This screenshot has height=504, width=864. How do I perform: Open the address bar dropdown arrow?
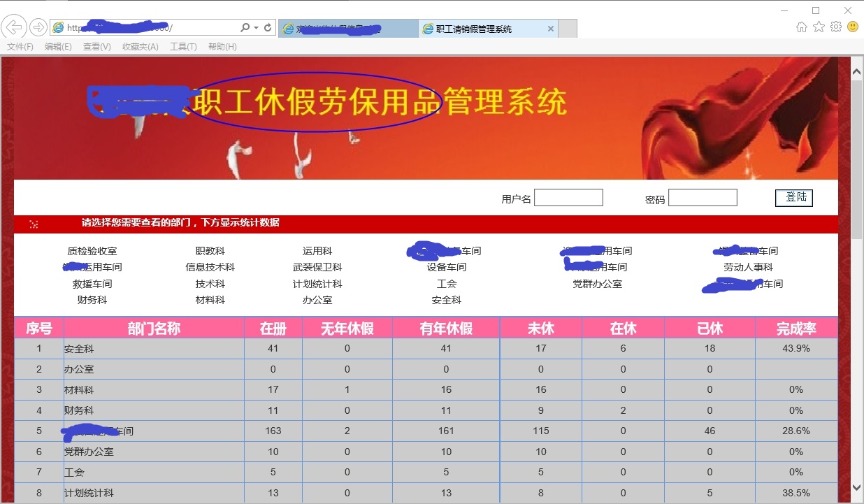click(257, 28)
